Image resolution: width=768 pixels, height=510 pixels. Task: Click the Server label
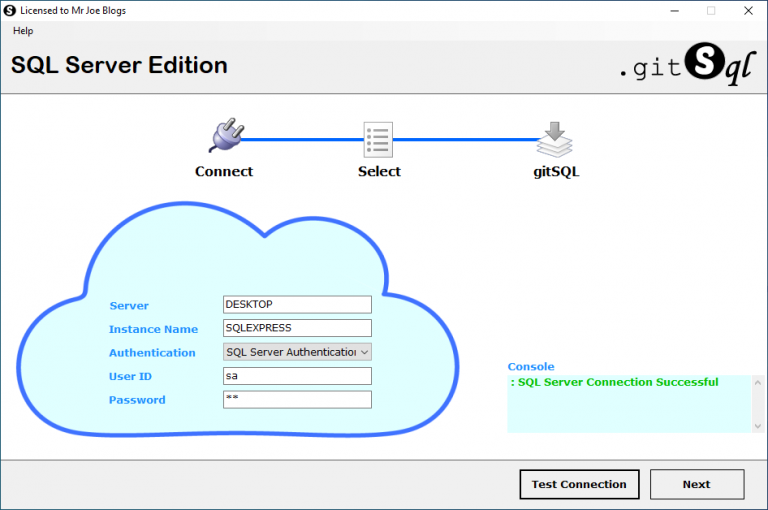pyautogui.click(x=129, y=306)
